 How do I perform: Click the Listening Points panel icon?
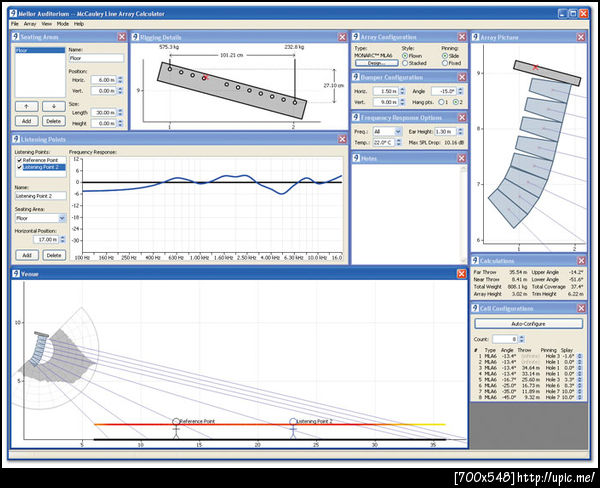pyautogui.click(x=16, y=139)
